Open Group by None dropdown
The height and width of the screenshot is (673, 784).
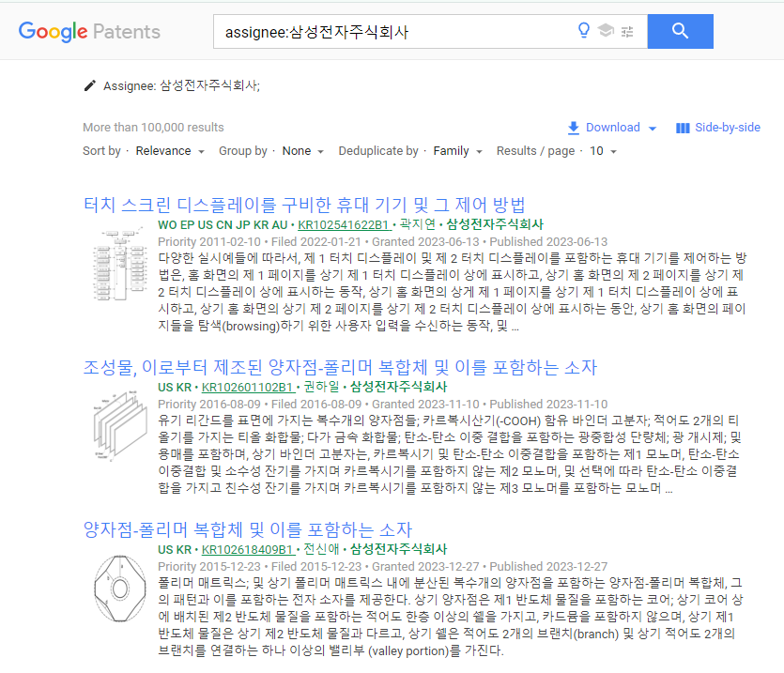click(x=303, y=151)
